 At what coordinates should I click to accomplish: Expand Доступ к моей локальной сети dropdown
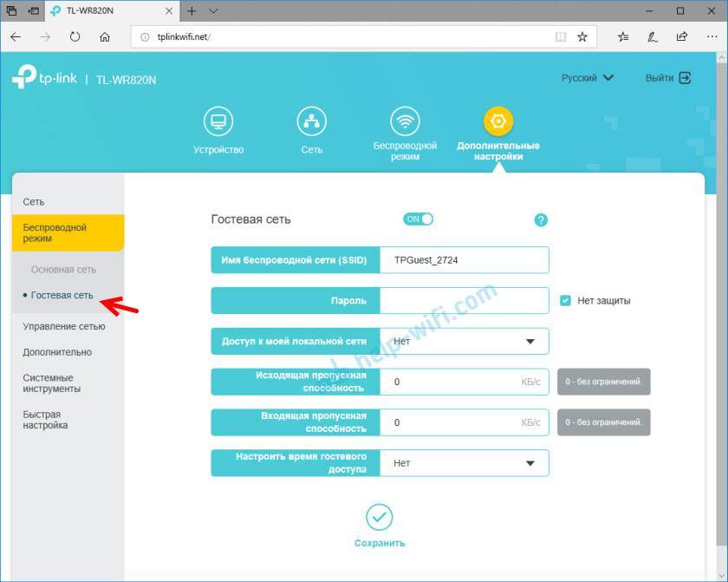pos(465,342)
